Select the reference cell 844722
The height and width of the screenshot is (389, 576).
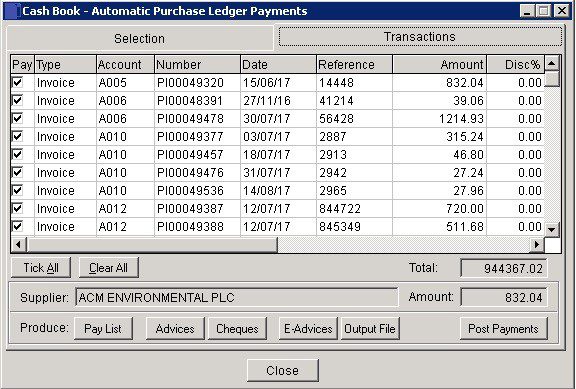(x=354, y=208)
